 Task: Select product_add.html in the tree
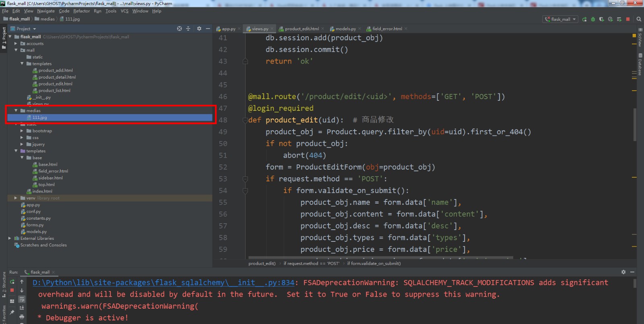coord(56,70)
